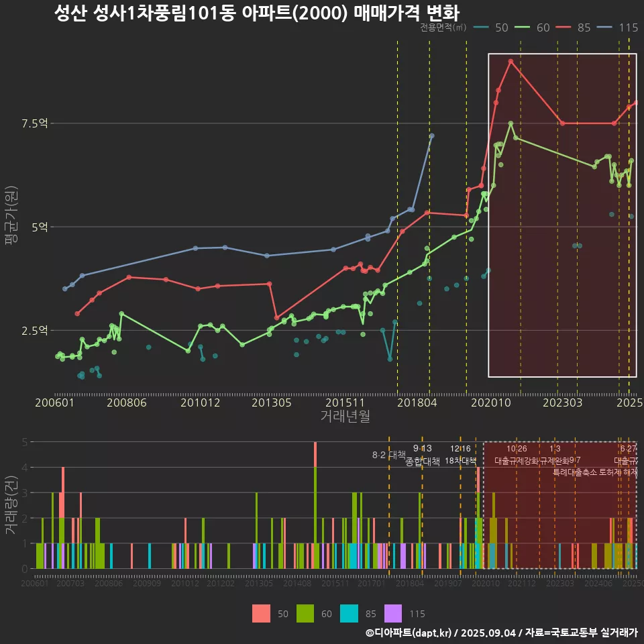Click the 201305 x-axis label on price chart
Screen dimensions: 644x644
pyautogui.click(x=272, y=402)
